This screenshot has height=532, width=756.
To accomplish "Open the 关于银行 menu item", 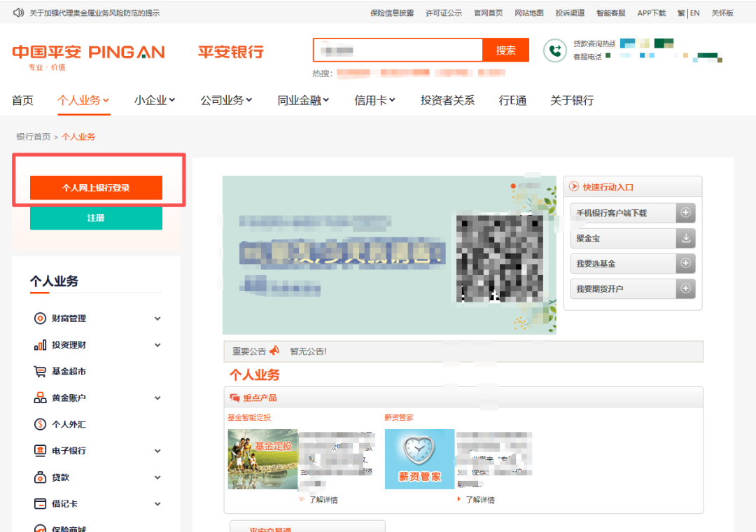I will tap(573, 100).
